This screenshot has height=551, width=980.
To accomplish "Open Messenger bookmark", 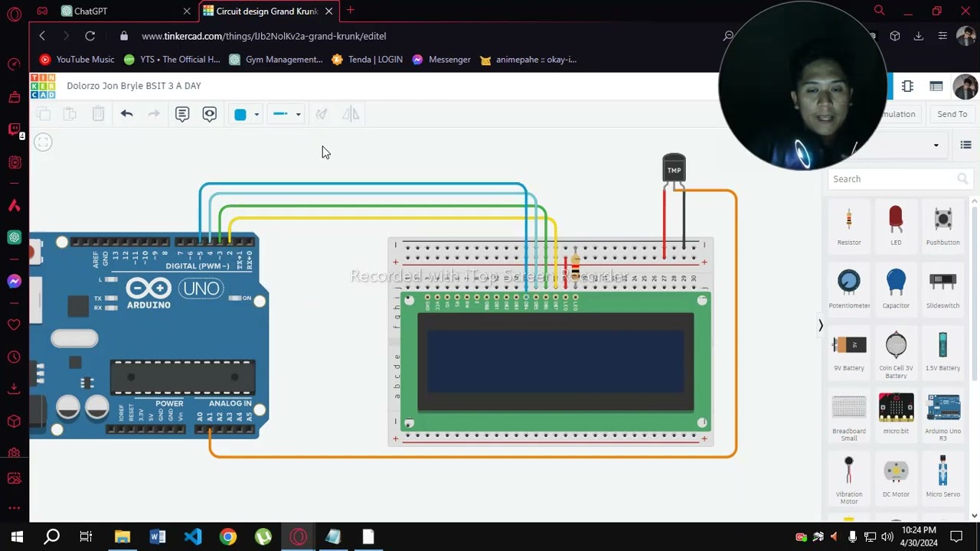I will click(441, 60).
